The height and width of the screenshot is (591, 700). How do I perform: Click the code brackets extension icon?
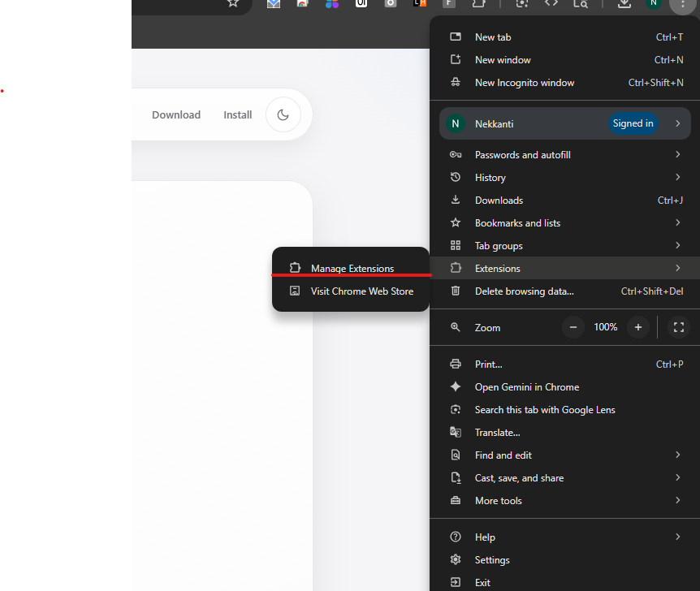(x=551, y=6)
